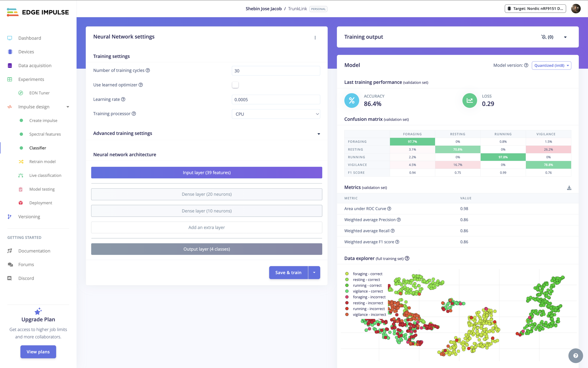This screenshot has height=368, width=588.
Task: Open the user profile avatar
Action: (x=576, y=9)
